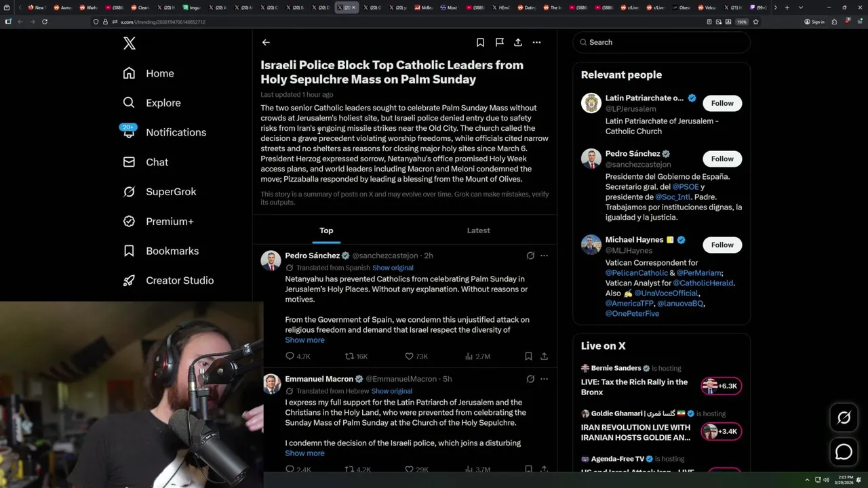Follow Latin Patriarchate of Jerusalem
The height and width of the screenshot is (488, 868).
[722, 103]
